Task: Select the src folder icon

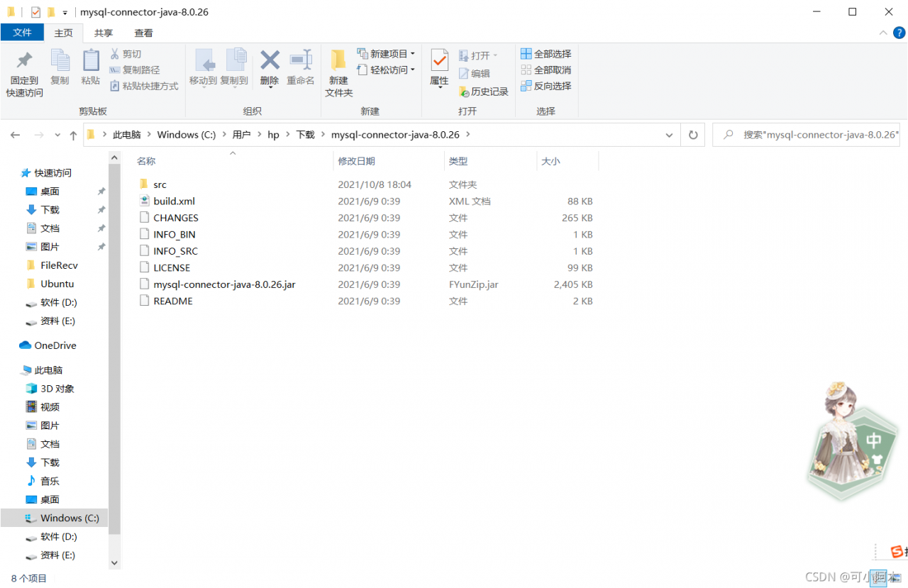Action: (x=144, y=184)
